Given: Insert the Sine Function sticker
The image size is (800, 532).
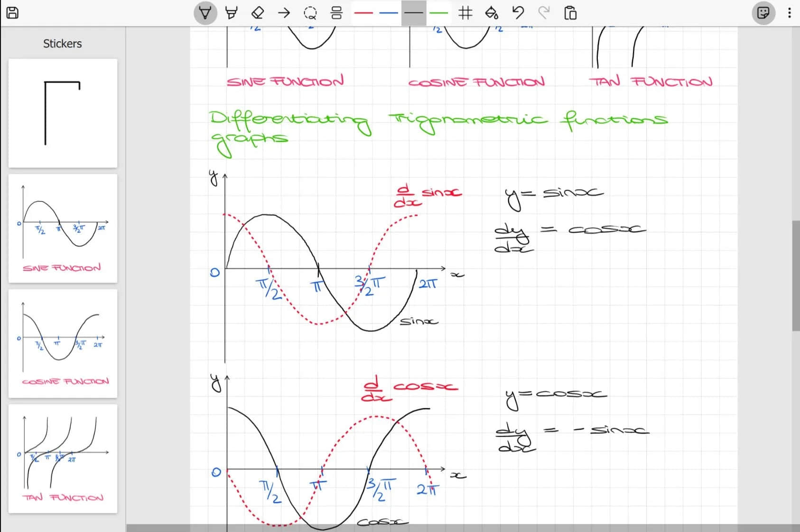Looking at the screenshot, I should [x=63, y=229].
